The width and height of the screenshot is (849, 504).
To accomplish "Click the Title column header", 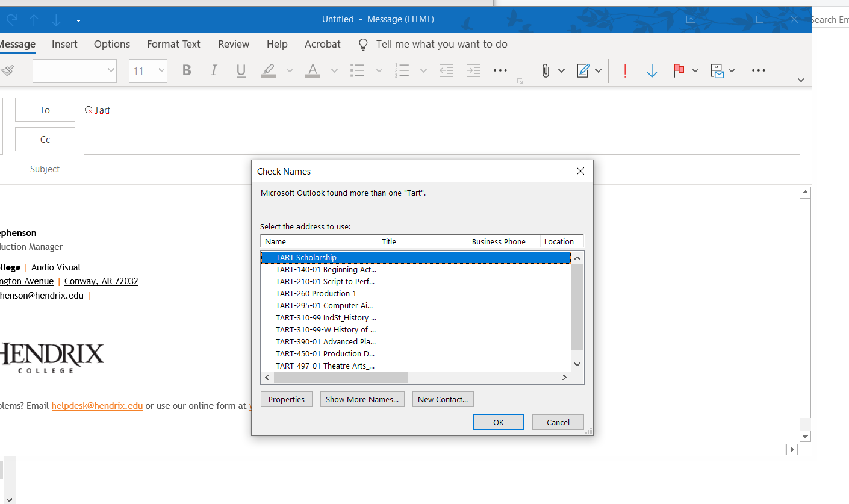I will coord(423,241).
